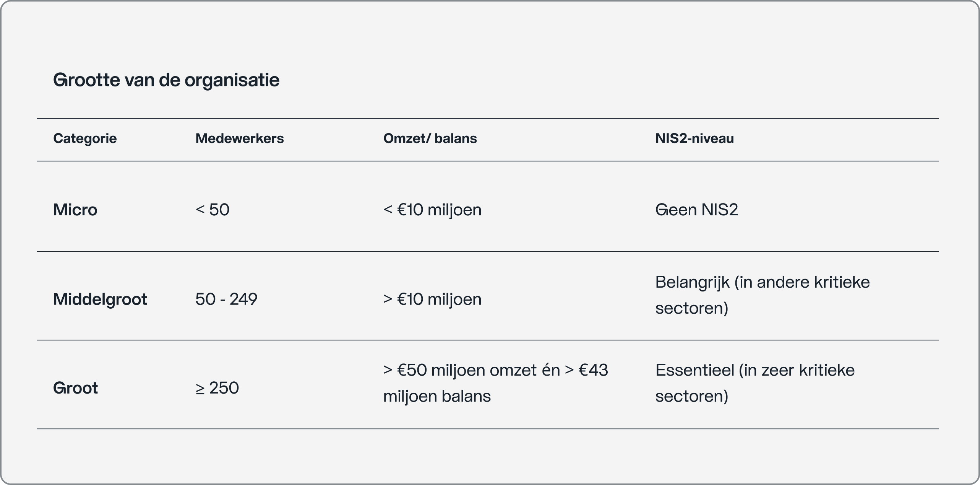Click the '< 50' employees cell
Viewport: 980px width, 485px height.
click(x=213, y=210)
